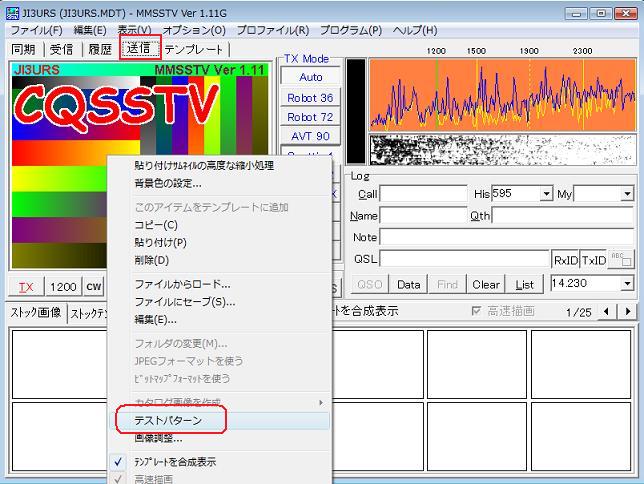This screenshot has width=644, height=484.
Task: Click the Call input field
Action: click(423, 194)
